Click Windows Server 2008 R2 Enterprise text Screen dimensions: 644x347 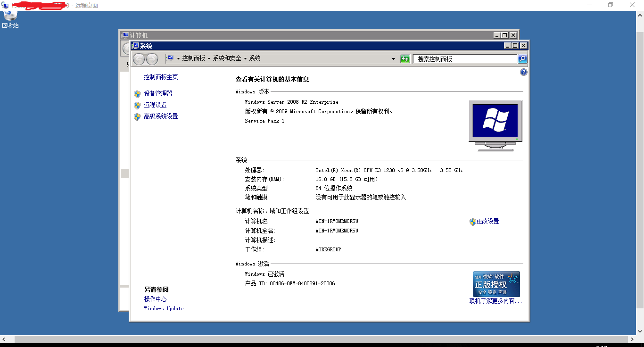(x=291, y=102)
